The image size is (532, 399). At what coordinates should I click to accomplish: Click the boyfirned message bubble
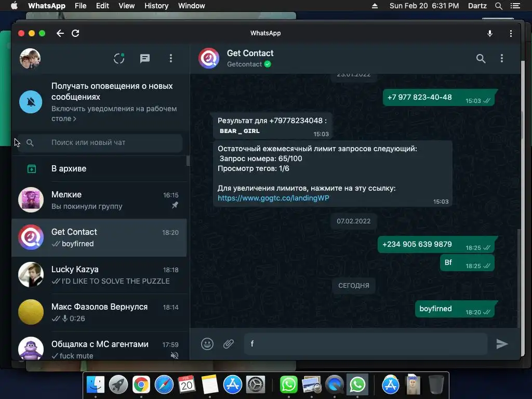(454, 309)
